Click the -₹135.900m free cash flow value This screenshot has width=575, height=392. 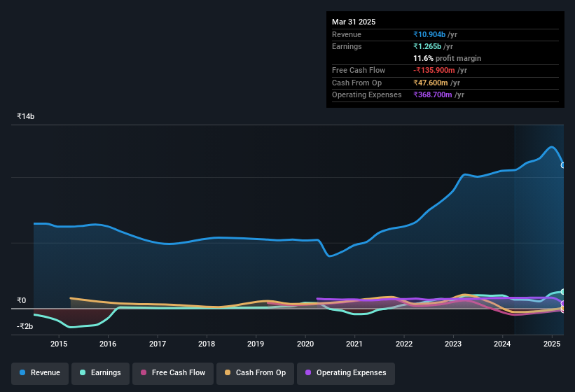click(434, 70)
